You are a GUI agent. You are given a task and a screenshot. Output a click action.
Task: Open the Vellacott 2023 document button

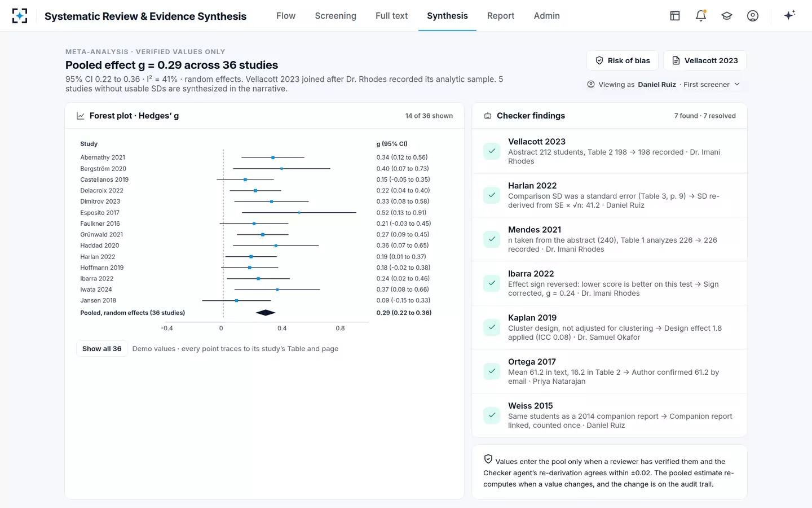[x=705, y=61]
